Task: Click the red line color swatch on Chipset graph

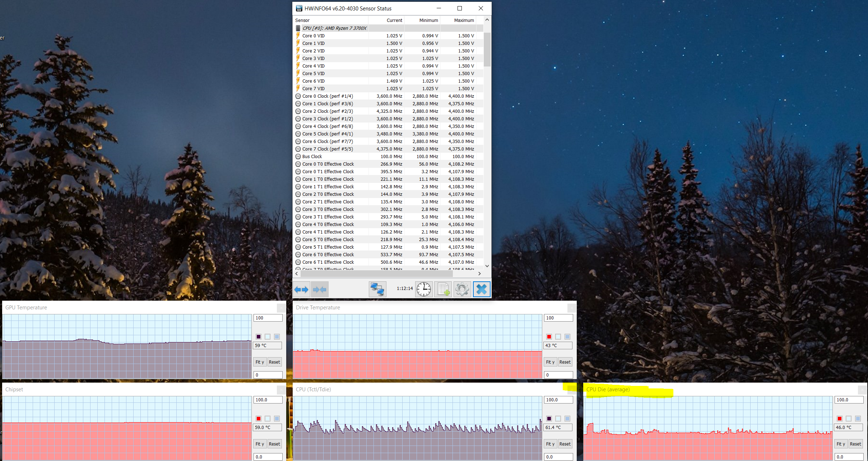Action: [x=259, y=419]
